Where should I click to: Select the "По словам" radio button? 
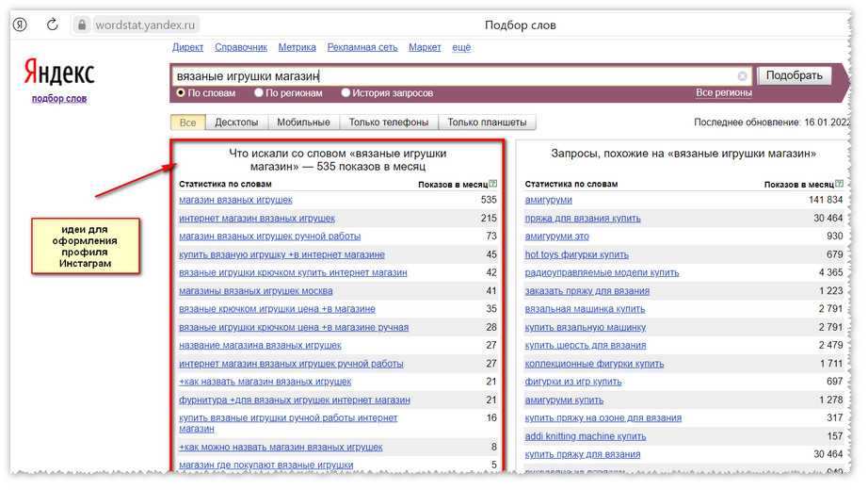coord(182,93)
